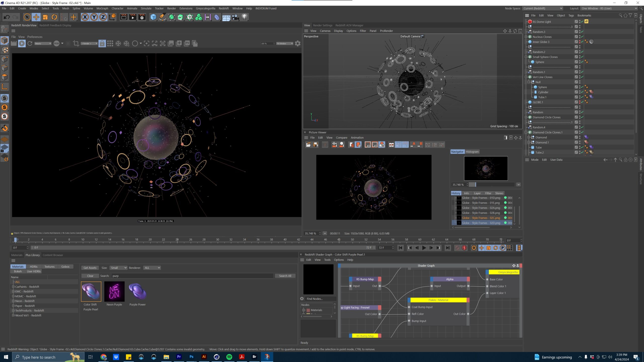Toggle enable checkmark for Random.3 effector

582,32
